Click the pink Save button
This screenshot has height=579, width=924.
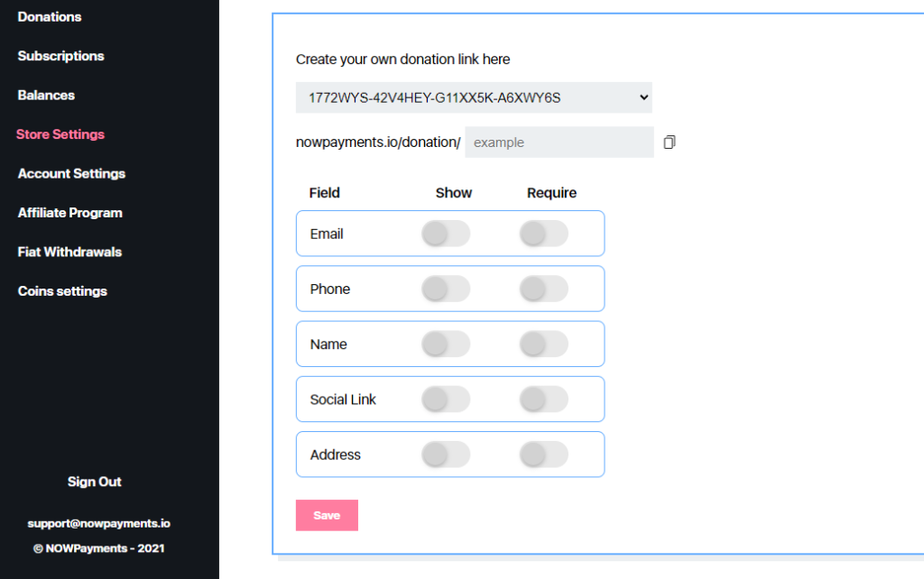click(327, 515)
